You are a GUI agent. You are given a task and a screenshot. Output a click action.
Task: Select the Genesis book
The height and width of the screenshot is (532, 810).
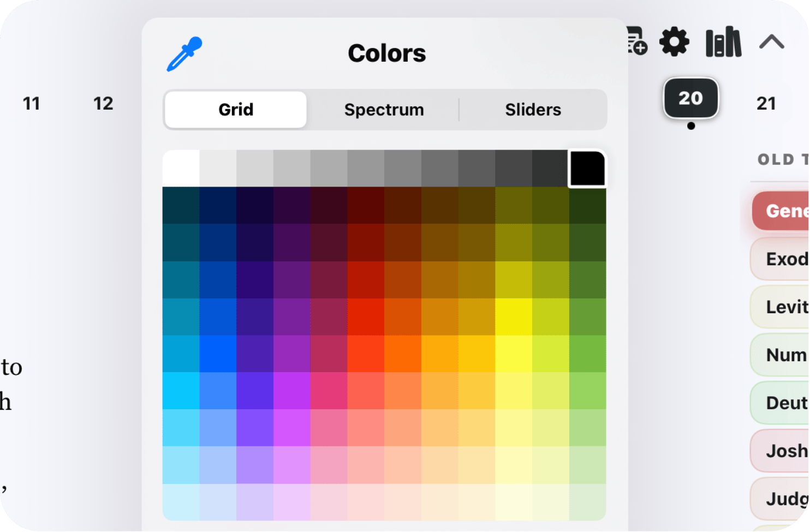[783, 211]
